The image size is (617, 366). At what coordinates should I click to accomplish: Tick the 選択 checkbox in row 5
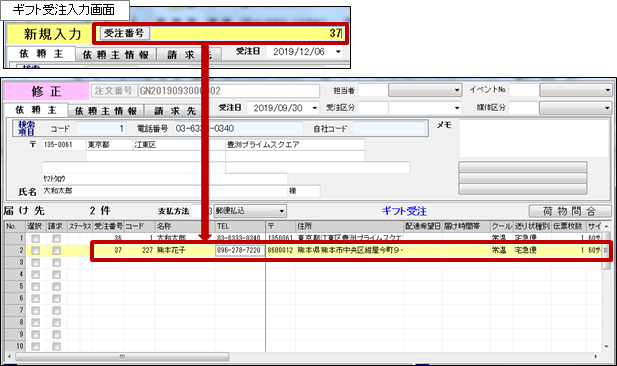35,287
